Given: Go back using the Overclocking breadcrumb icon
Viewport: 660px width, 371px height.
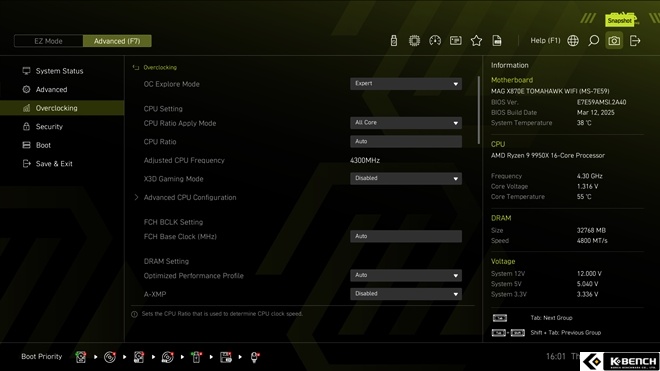Looking at the screenshot, I should (136, 67).
